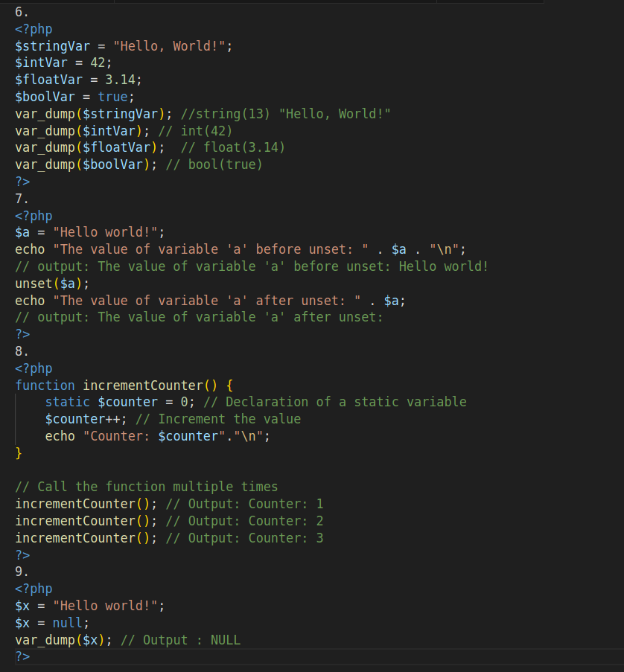624x672 pixels.
Task: Click the $stringVar assignment line
Action: [x=124, y=46]
